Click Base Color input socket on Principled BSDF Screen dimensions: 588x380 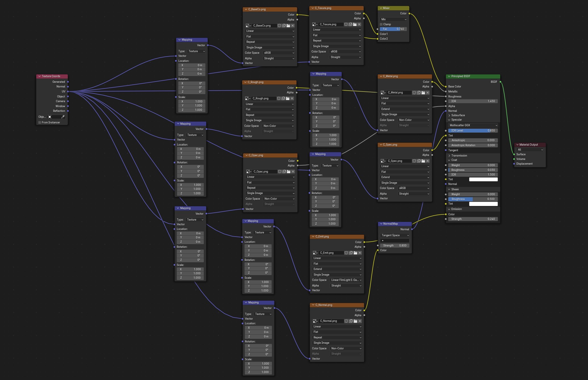click(446, 87)
